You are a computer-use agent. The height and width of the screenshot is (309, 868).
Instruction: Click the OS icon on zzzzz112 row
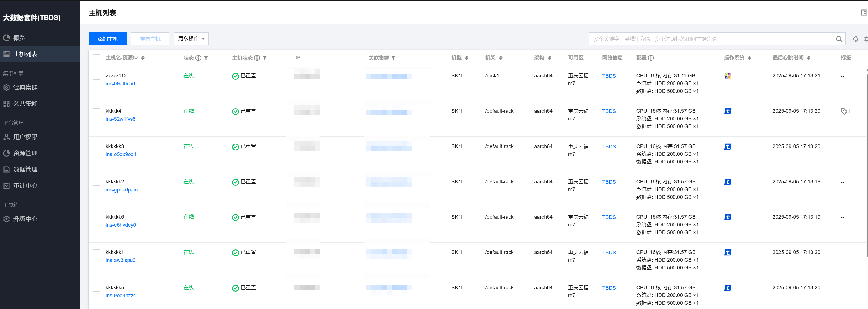[727, 76]
